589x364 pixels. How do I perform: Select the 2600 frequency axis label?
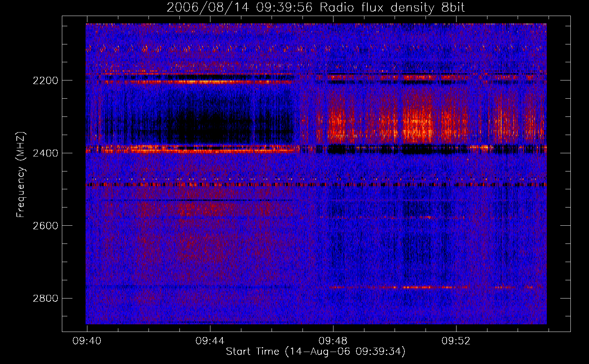point(46,226)
